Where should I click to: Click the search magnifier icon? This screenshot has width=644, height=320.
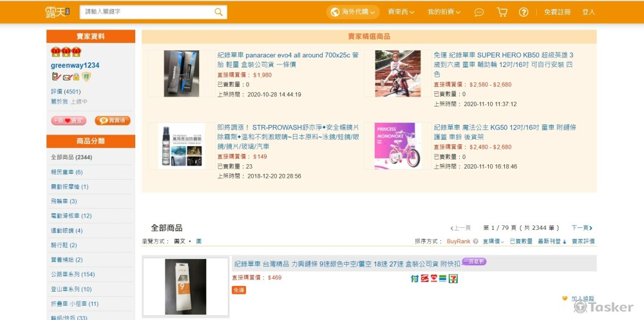point(218,12)
